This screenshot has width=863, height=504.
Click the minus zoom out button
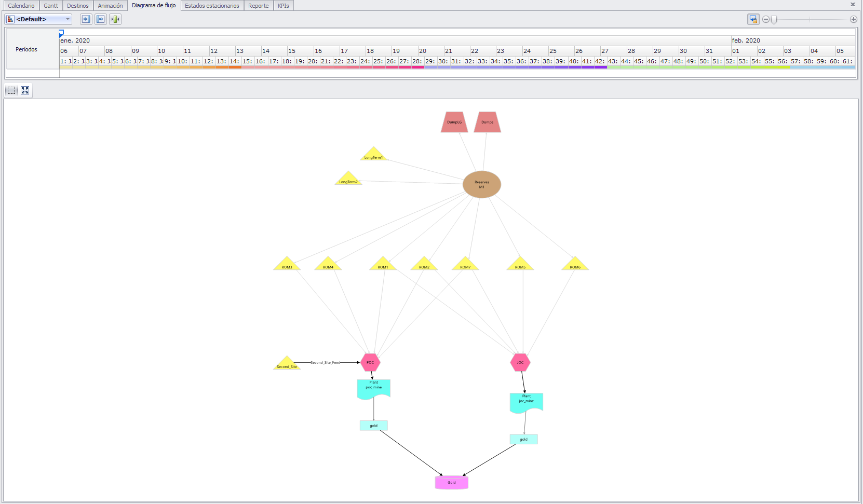coord(765,19)
